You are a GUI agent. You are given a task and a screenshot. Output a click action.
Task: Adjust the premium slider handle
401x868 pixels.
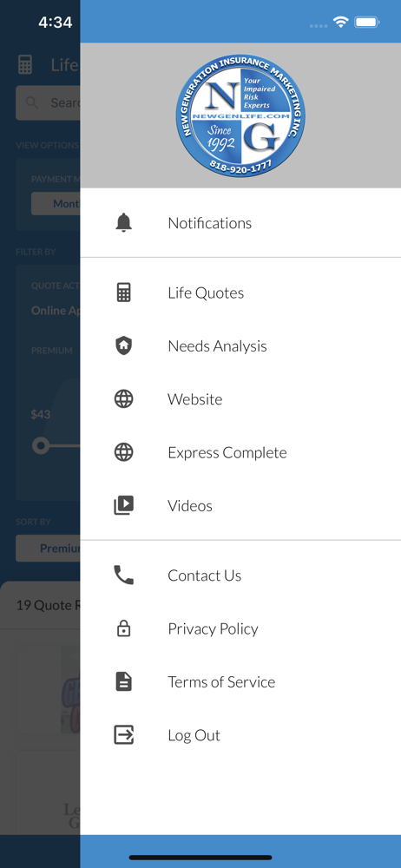(x=41, y=445)
